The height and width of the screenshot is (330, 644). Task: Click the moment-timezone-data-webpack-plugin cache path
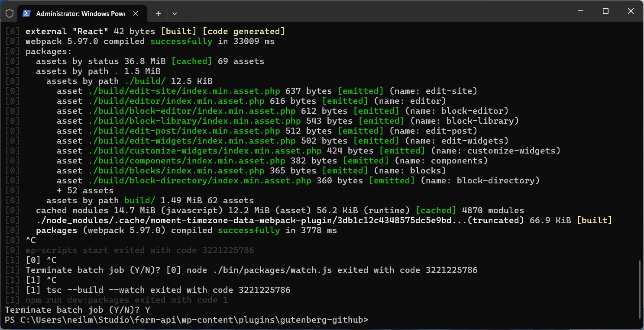coord(277,221)
